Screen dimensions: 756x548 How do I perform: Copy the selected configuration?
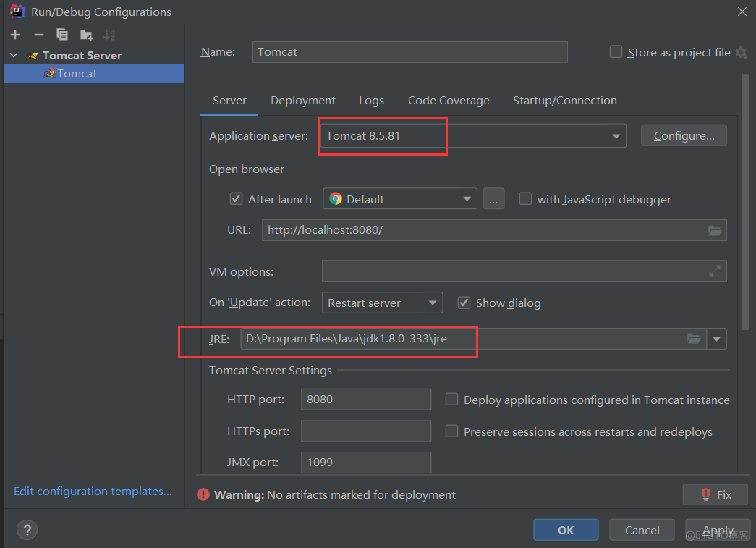pyautogui.click(x=62, y=35)
